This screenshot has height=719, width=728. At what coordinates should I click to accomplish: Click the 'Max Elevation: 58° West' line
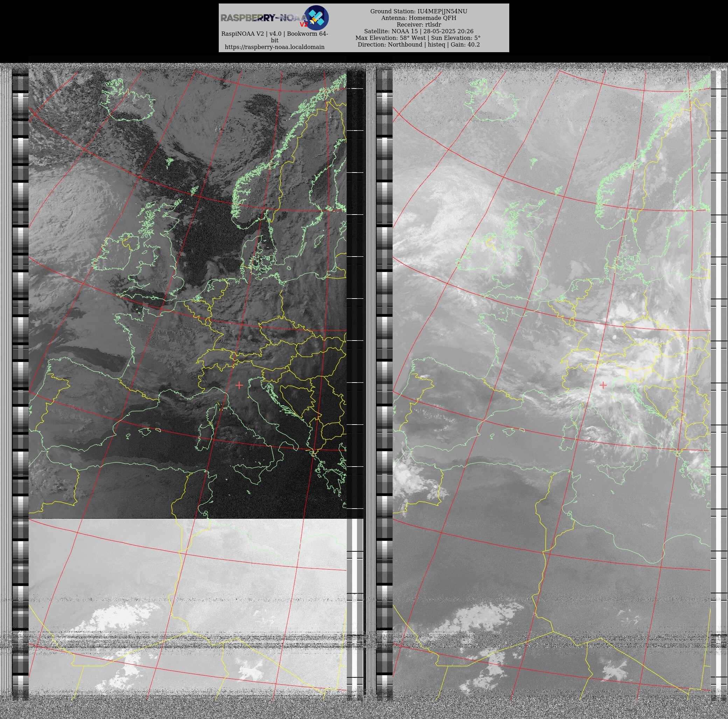390,38
